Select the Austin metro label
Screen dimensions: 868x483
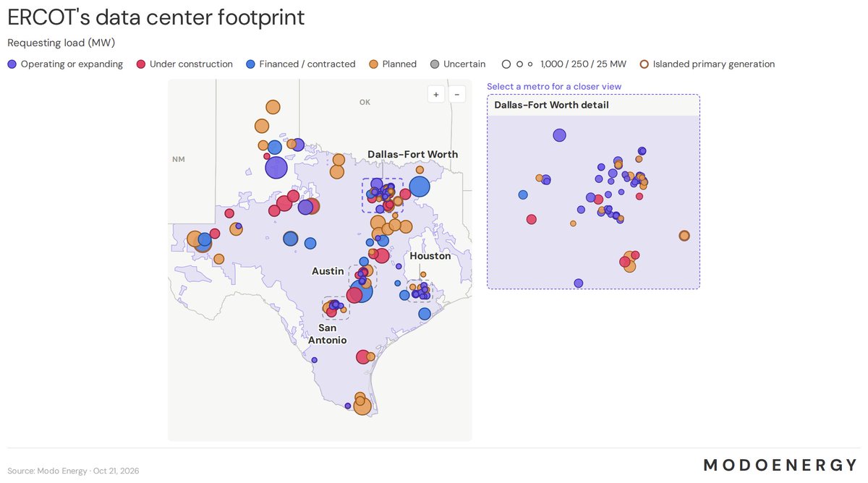click(x=328, y=271)
